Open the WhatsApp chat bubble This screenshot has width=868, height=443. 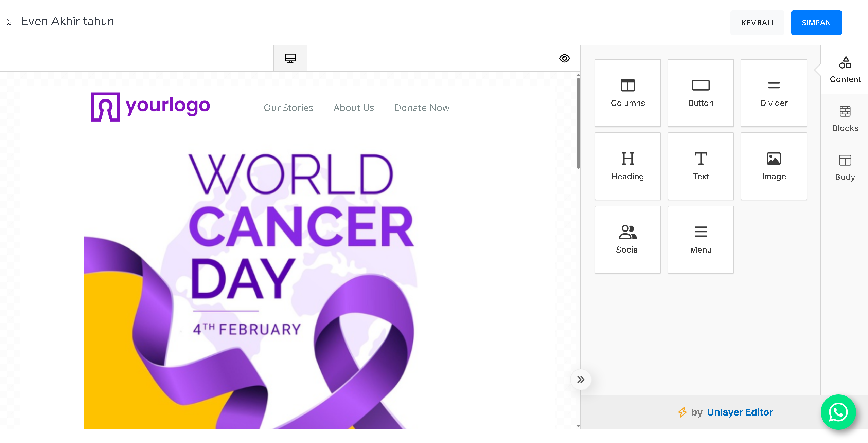click(x=838, y=412)
